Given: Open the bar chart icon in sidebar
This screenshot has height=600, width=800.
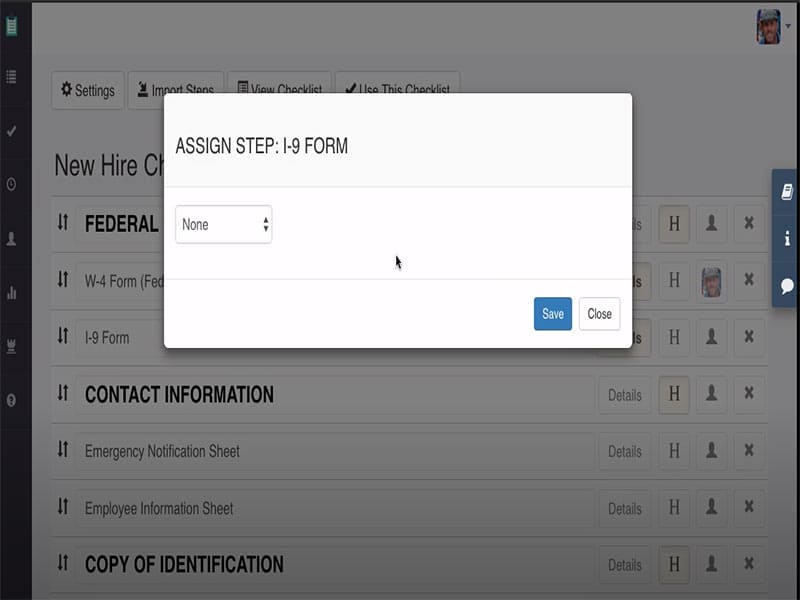Looking at the screenshot, I should pyautogui.click(x=11, y=293).
